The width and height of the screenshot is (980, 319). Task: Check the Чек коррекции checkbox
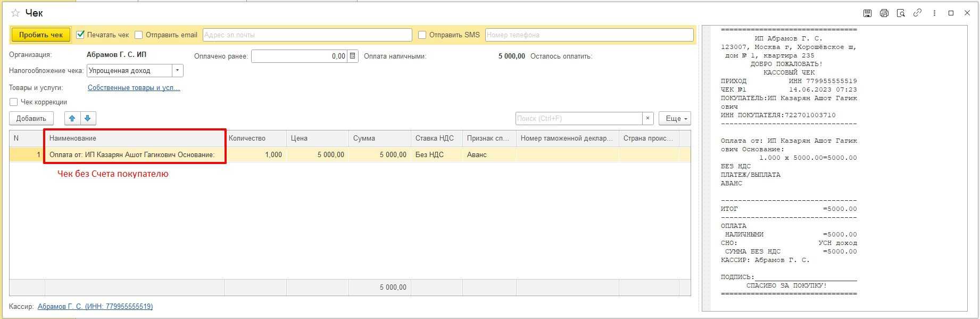[x=14, y=102]
